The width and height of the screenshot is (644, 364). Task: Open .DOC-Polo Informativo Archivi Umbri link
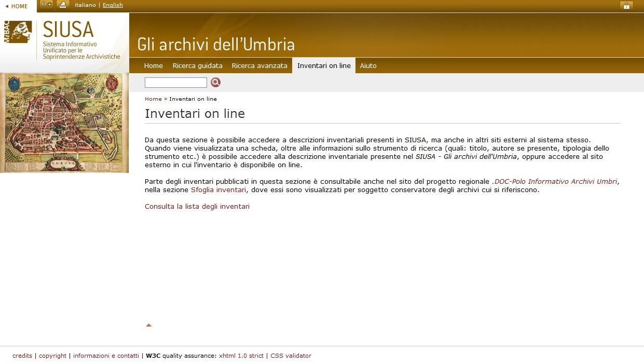click(x=555, y=182)
